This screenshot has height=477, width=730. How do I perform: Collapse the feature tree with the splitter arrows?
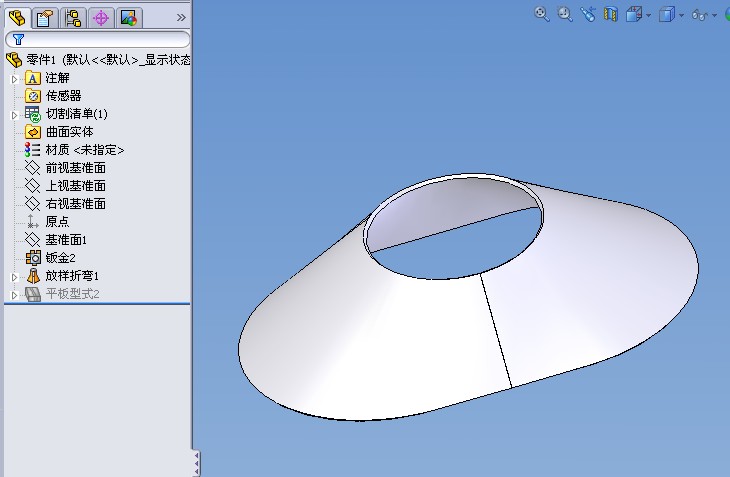pos(197,463)
